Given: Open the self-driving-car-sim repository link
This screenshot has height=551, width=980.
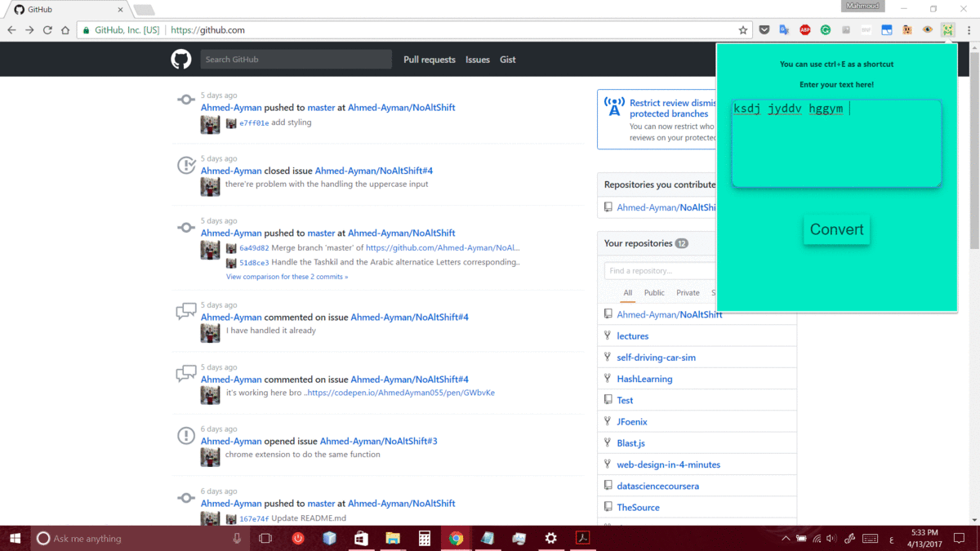Looking at the screenshot, I should click(657, 358).
